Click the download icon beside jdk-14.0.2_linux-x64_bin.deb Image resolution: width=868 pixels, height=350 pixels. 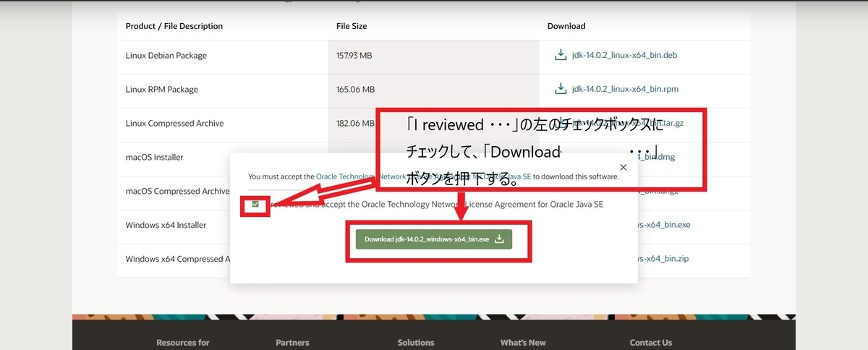(x=560, y=55)
